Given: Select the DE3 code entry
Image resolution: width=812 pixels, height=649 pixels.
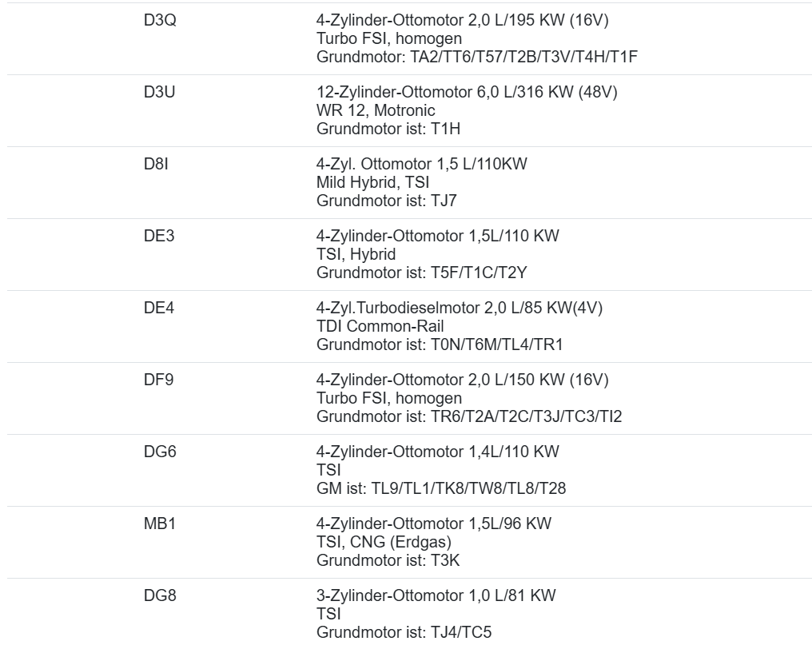Looking at the screenshot, I should [159, 236].
